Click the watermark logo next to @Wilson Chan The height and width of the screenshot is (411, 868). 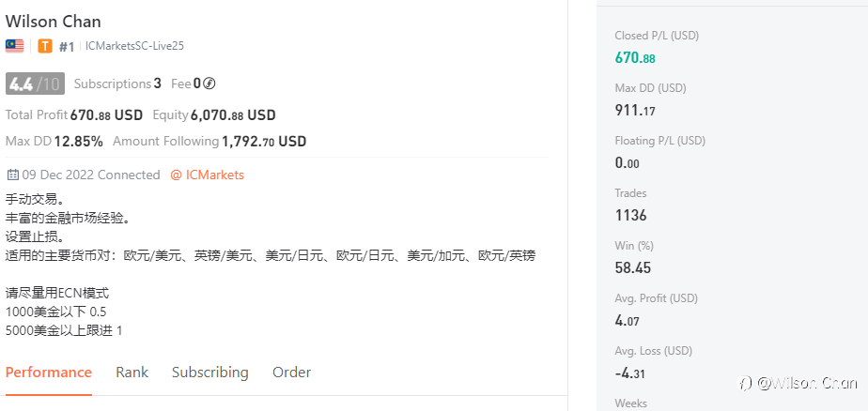point(746,383)
